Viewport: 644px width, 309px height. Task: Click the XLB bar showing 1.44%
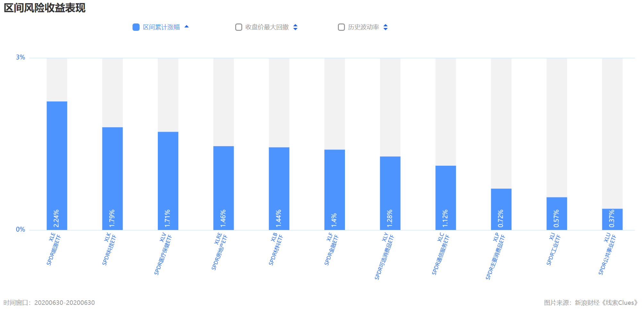[279, 189]
